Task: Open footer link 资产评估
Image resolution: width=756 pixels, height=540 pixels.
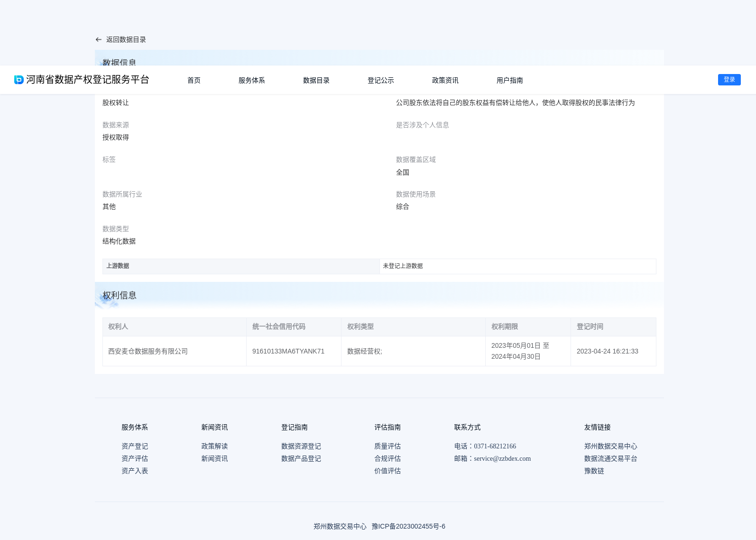Action: (x=135, y=458)
